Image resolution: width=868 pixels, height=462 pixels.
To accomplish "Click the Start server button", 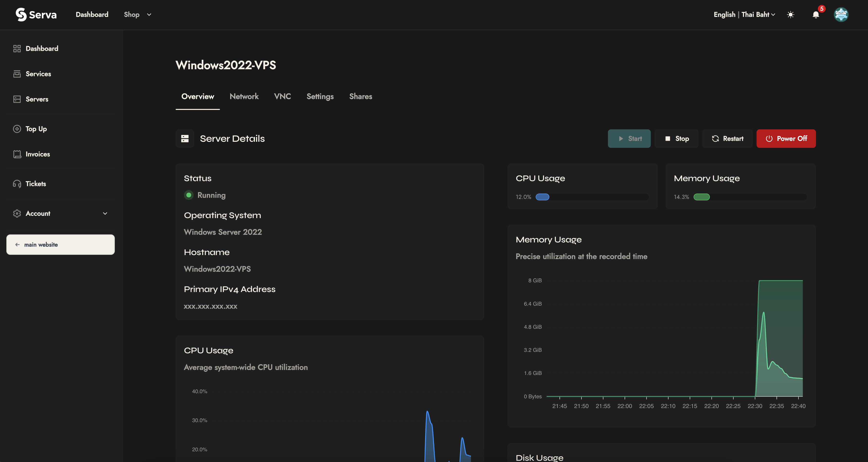I will pos(629,138).
